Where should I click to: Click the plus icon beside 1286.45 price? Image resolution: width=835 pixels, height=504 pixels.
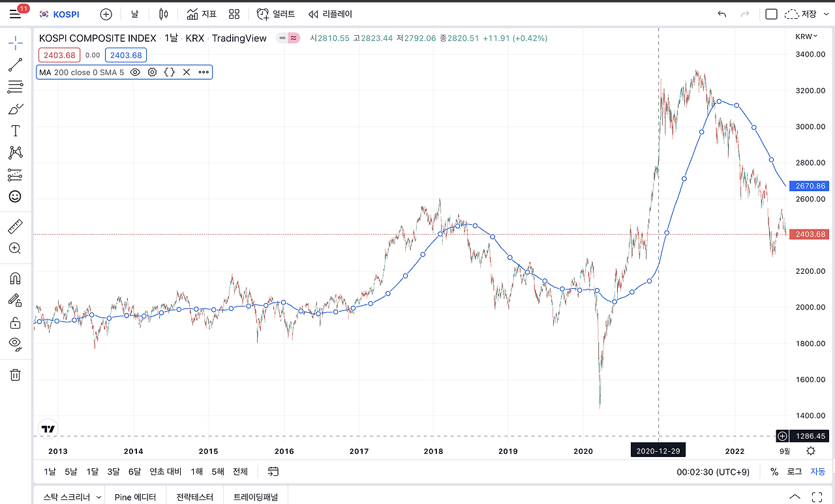tap(782, 436)
